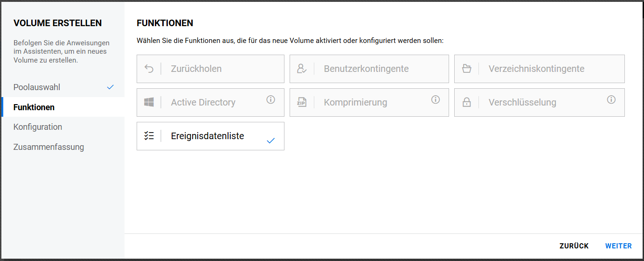Click the ZIP icon on Komprimierung
644x261 pixels.
coord(302,102)
